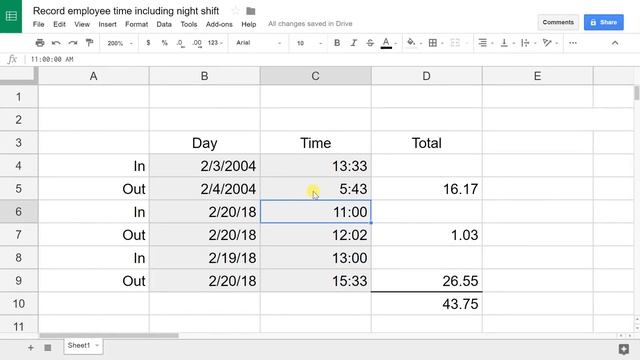This screenshot has height=360, width=640.
Task: Open the Help menu
Action: (x=249, y=24)
